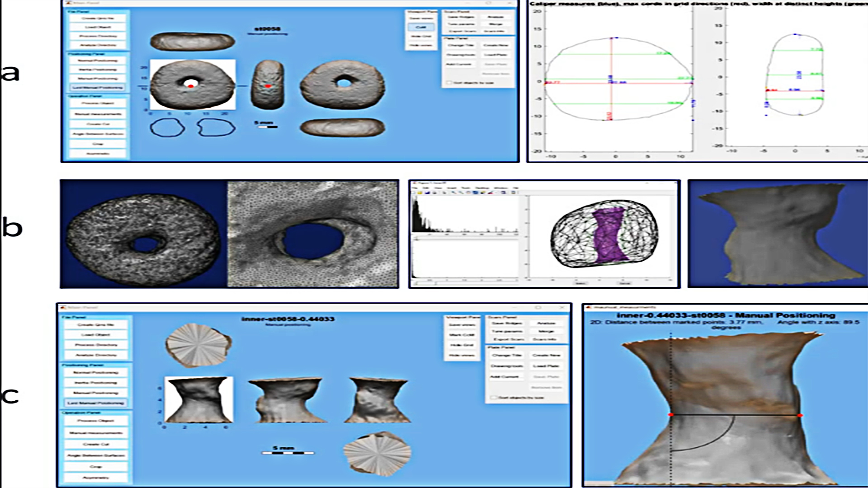This screenshot has height=488, width=868.
Task: Click Mark CoM in the inner-st0058 window
Action: 462,335
